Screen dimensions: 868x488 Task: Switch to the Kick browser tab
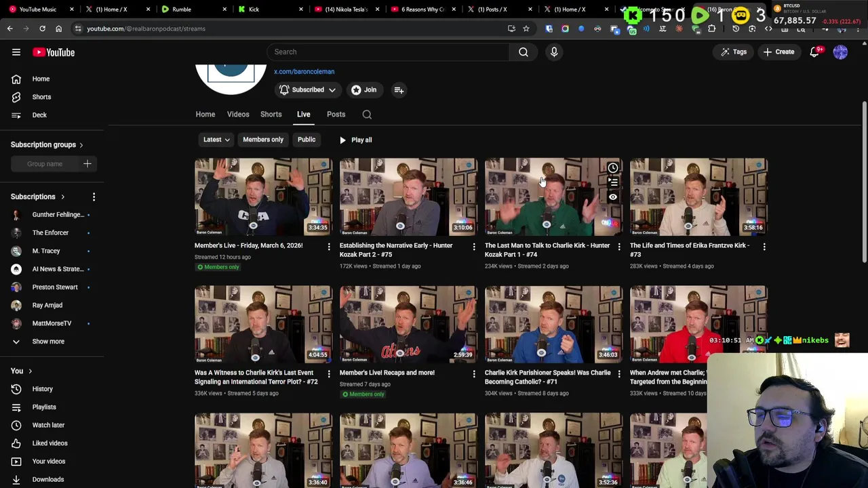pos(270,9)
